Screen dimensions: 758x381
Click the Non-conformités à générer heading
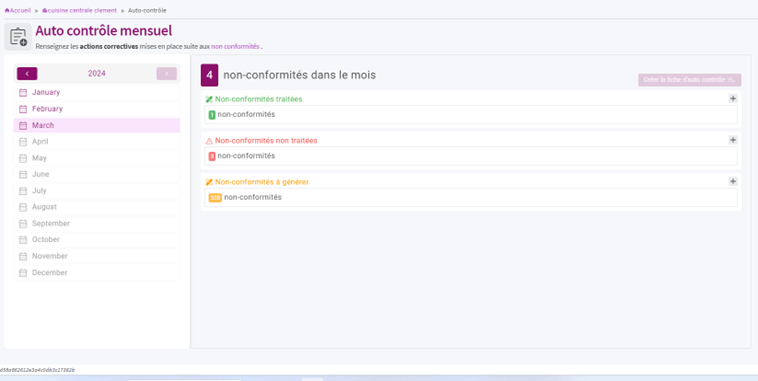[x=262, y=182]
